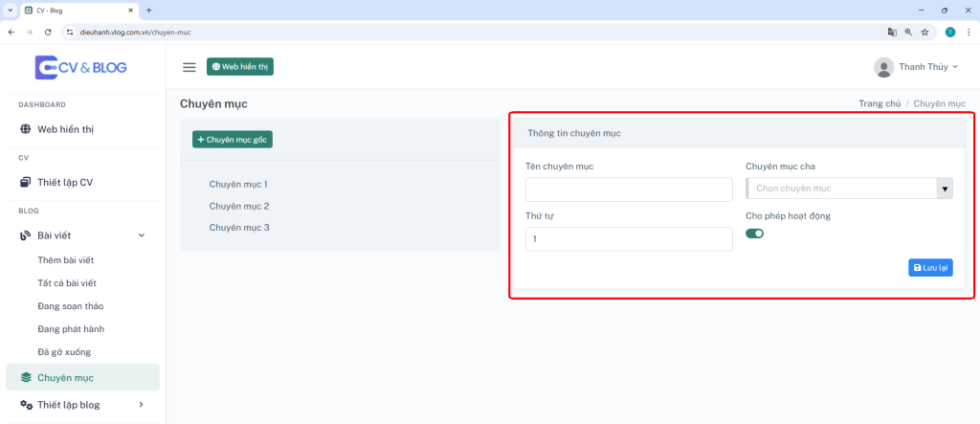The image size is (980, 424).
Task: Disable the Cho phép hoạt động toggle
Action: [x=754, y=234]
